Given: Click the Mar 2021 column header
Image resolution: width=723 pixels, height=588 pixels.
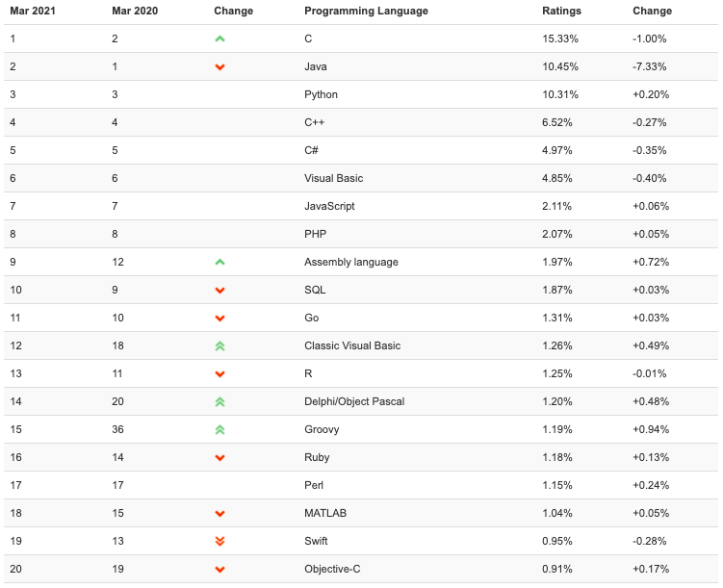Looking at the screenshot, I should tap(33, 11).
